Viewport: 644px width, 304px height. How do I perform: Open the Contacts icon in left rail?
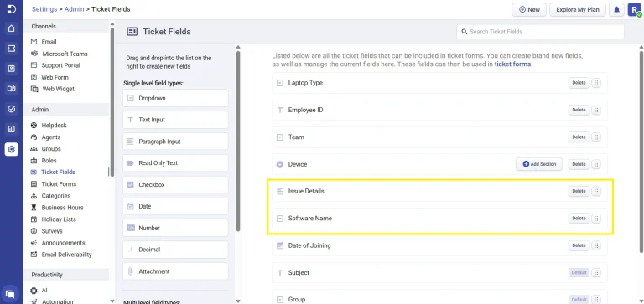click(x=12, y=69)
